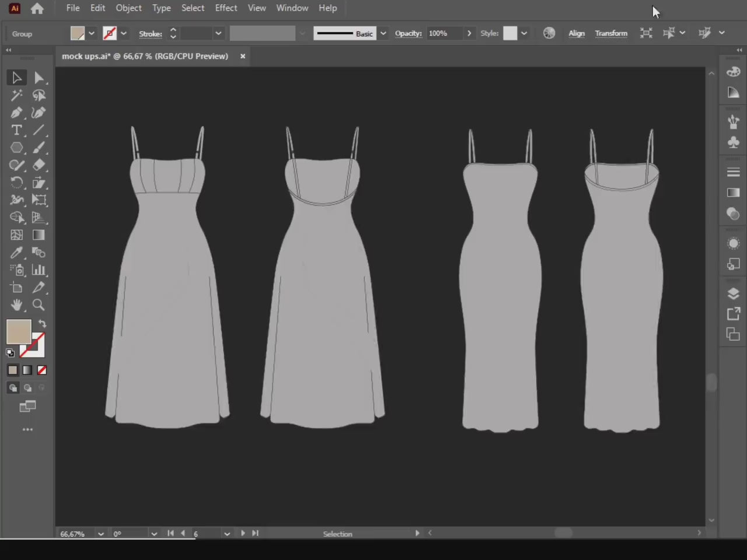The width and height of the screenshot is (747, 560).
Task: Switch drawing mode to Draw Behind
Action: [x=27, y=387]
